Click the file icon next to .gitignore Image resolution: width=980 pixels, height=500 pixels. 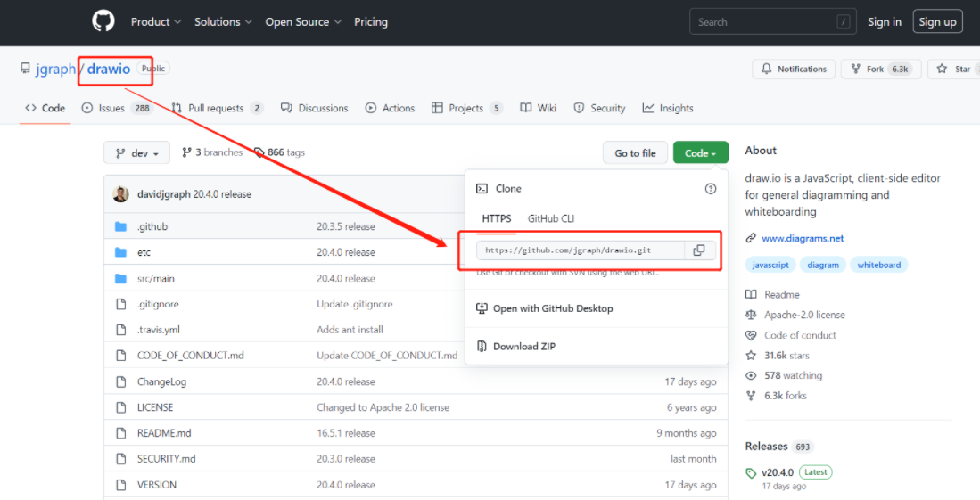click(x=121, y=304)
